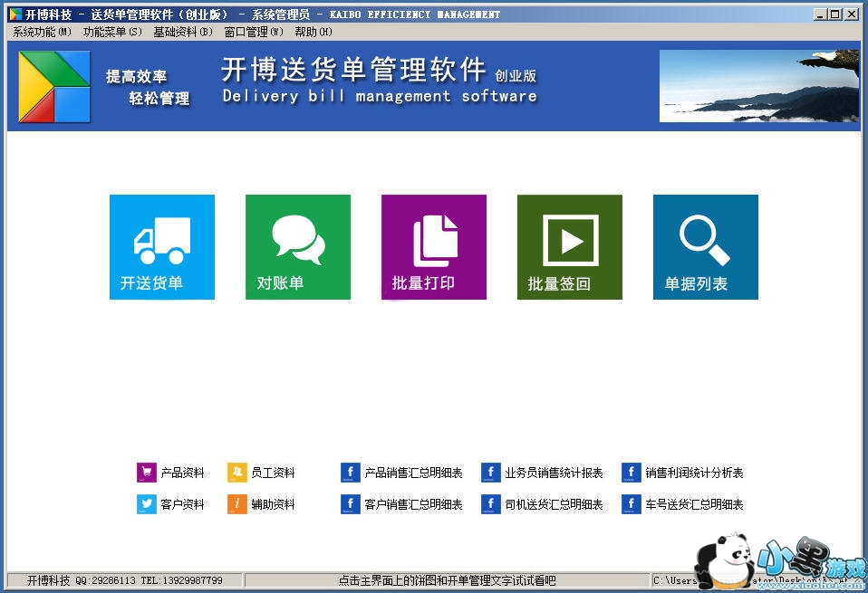Open 车号送货汇总明细表 report link
The width and height of the screenshot is (868, 593).
click(x=694, y=504)
